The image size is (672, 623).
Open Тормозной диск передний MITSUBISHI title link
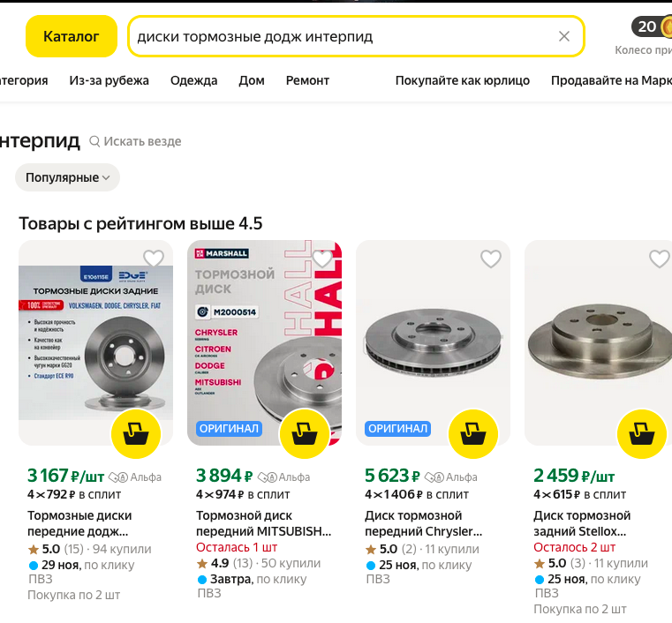tap(263, 523)
